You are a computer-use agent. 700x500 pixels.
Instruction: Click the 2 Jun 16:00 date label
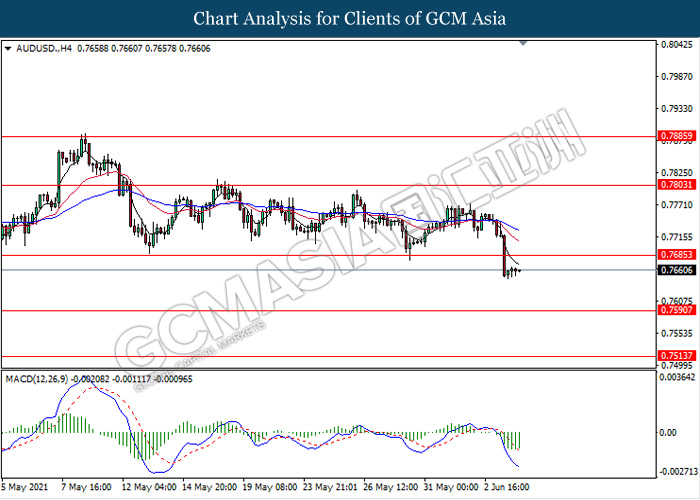[x=507, y=487]
